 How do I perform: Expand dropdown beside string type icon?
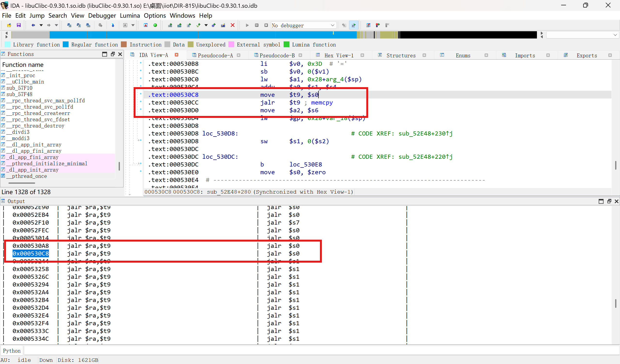206,25
